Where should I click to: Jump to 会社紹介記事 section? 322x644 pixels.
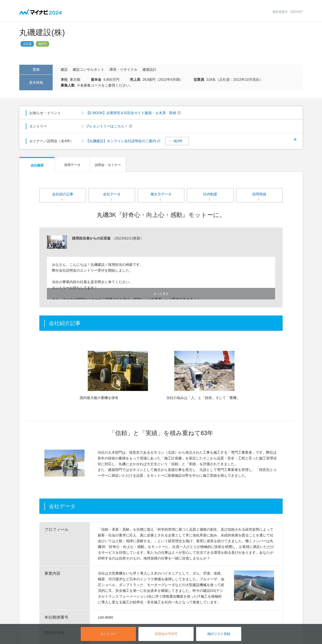(x=63, y=195)
